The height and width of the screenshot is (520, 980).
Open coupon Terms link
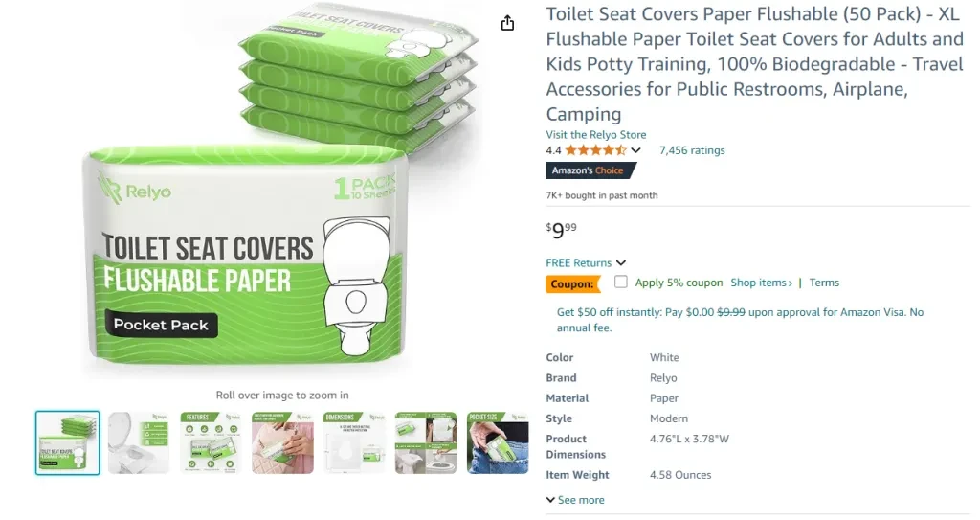tap(824, 283)
